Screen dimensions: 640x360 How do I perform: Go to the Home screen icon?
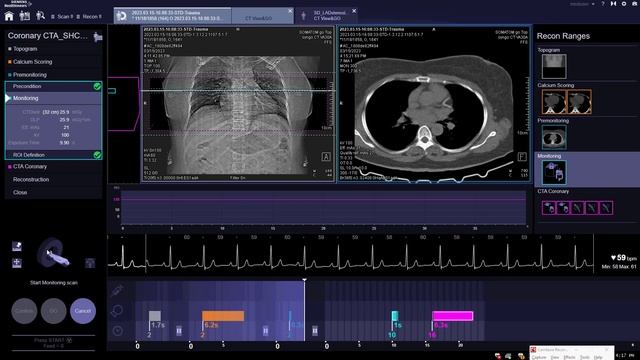[x=9, y=16]
